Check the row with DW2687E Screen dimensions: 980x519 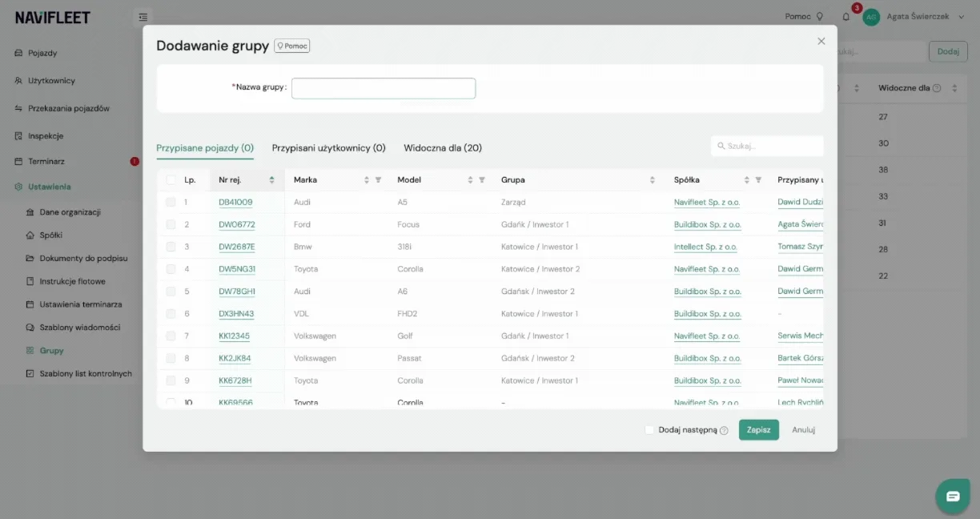pyautogui.click(x=171, y=247)
